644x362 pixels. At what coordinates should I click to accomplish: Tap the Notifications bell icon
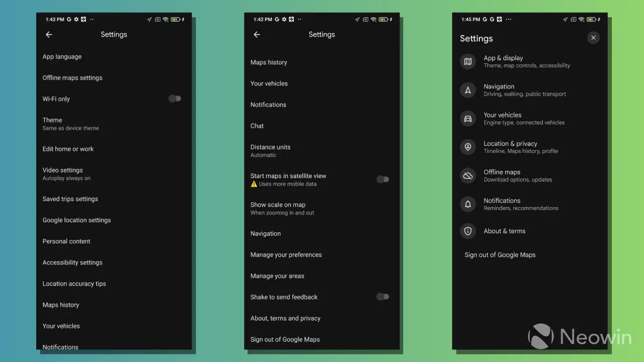click(x=468, y=204)
